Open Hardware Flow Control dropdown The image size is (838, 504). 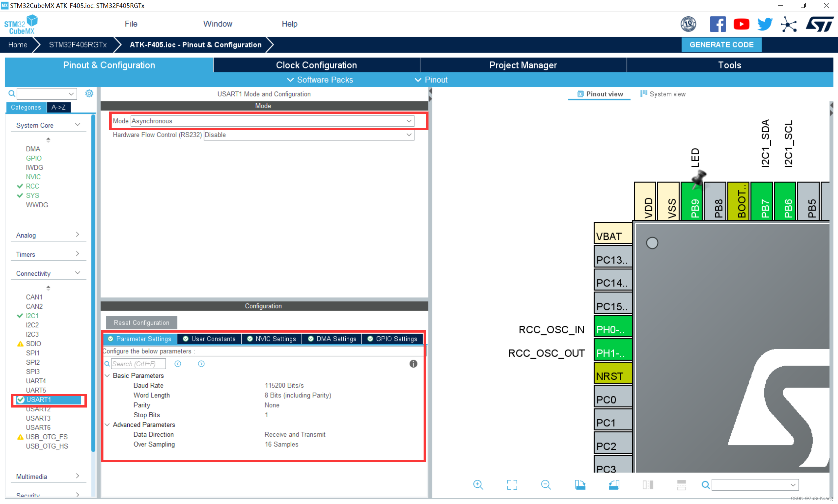point(309,135)
